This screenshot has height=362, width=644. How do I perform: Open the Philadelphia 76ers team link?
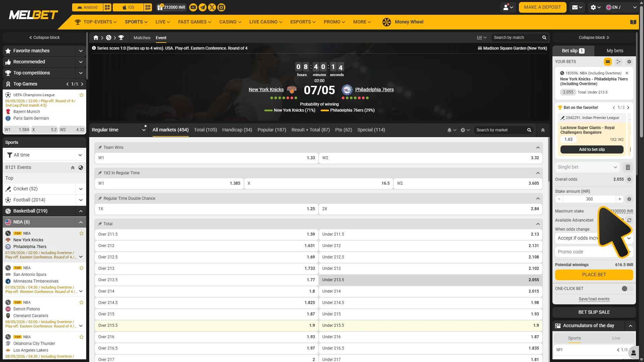[374, 90]
